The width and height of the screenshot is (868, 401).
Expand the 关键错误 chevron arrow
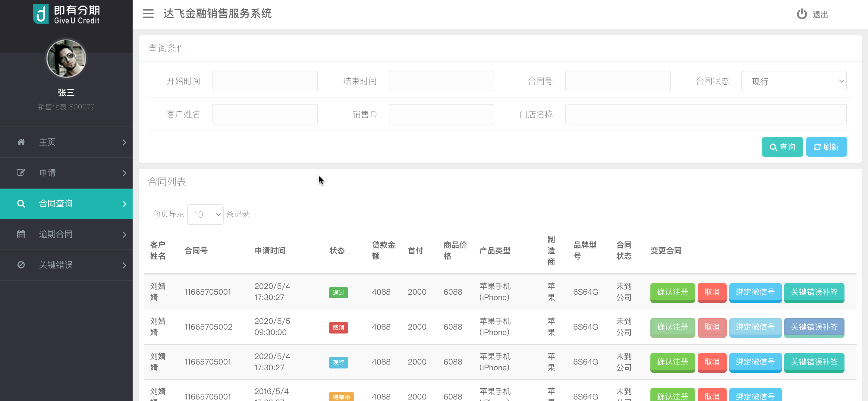click(x=124, y=265)
